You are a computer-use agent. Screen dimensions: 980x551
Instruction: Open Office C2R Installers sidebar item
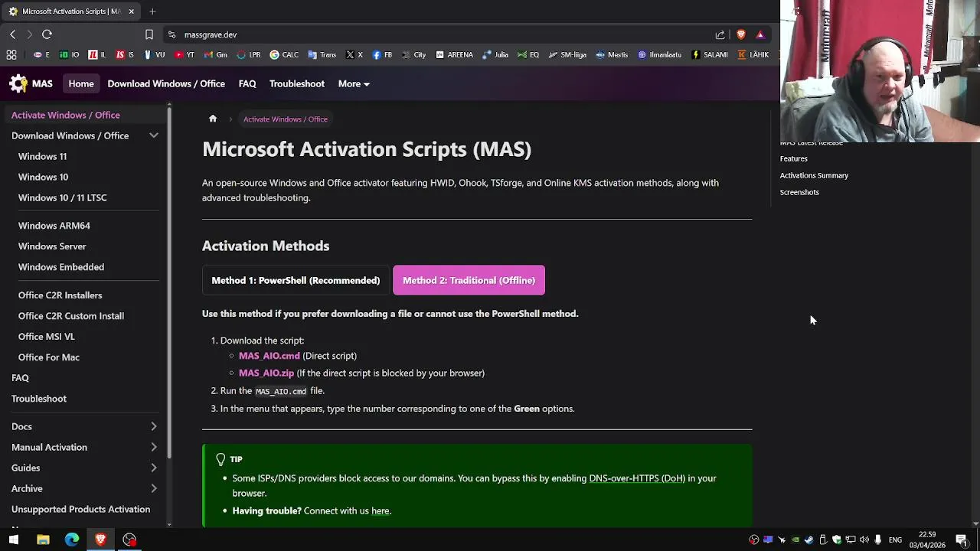click(60, 295)
